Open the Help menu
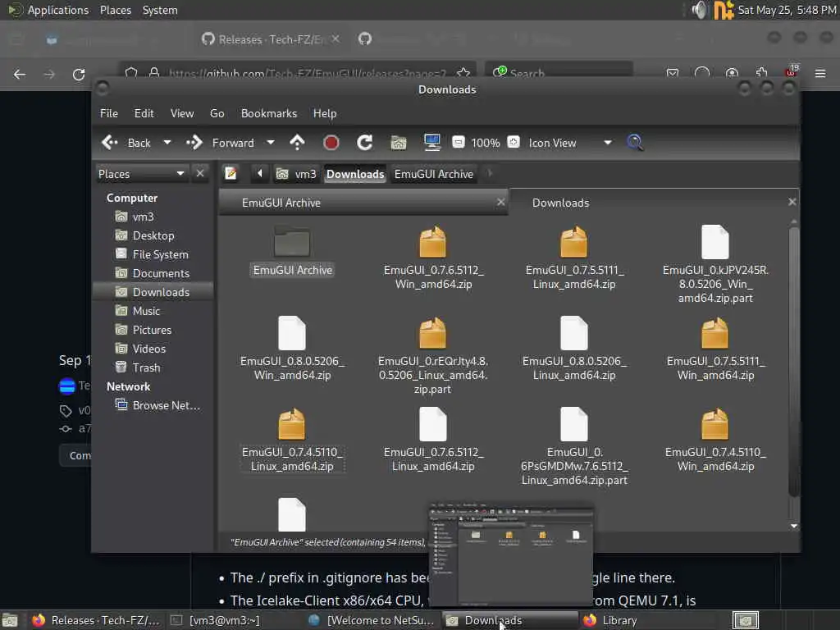The height and width of the screenshot is (630, 840). click(325, 113)
